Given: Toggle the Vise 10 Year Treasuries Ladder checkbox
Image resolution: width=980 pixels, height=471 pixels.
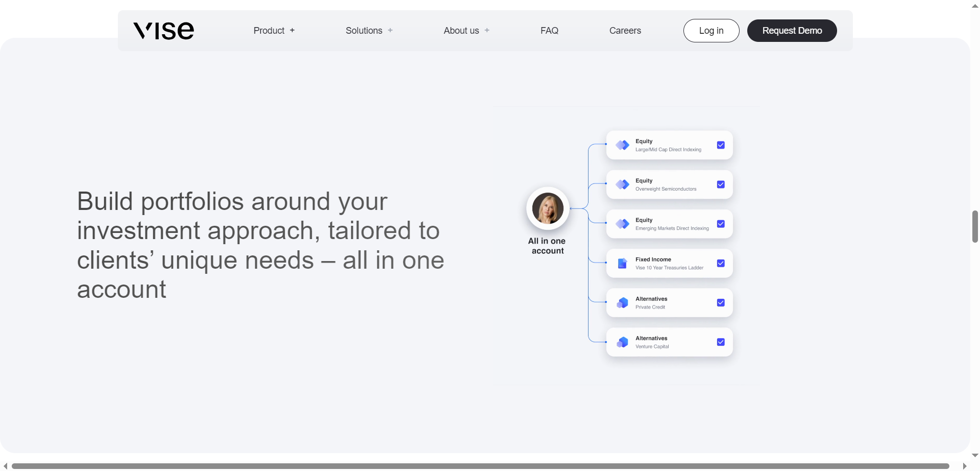Looking at the screenshot, I should click(721, 263).
